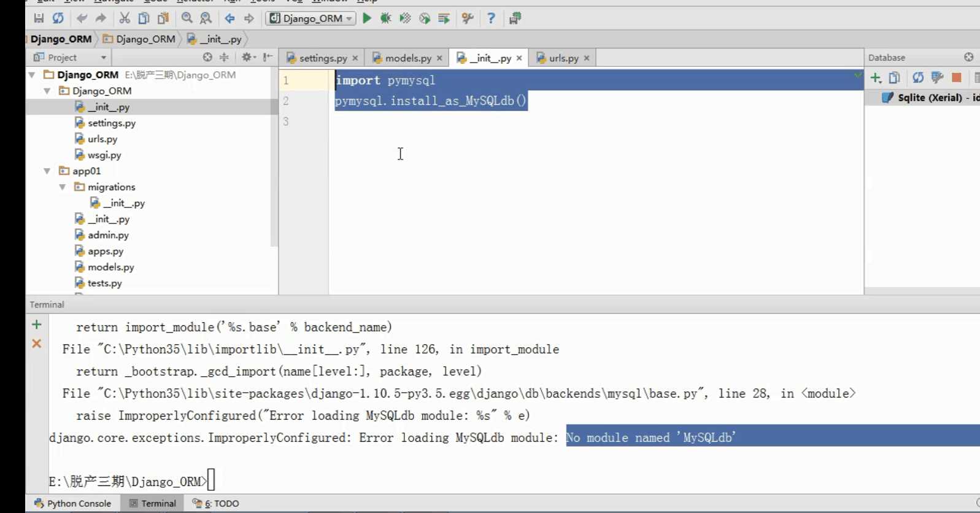Viewport: 980px width, 513px height.
Task: Click the line 2 gutter number in the editor
Action: coord(286,101)
